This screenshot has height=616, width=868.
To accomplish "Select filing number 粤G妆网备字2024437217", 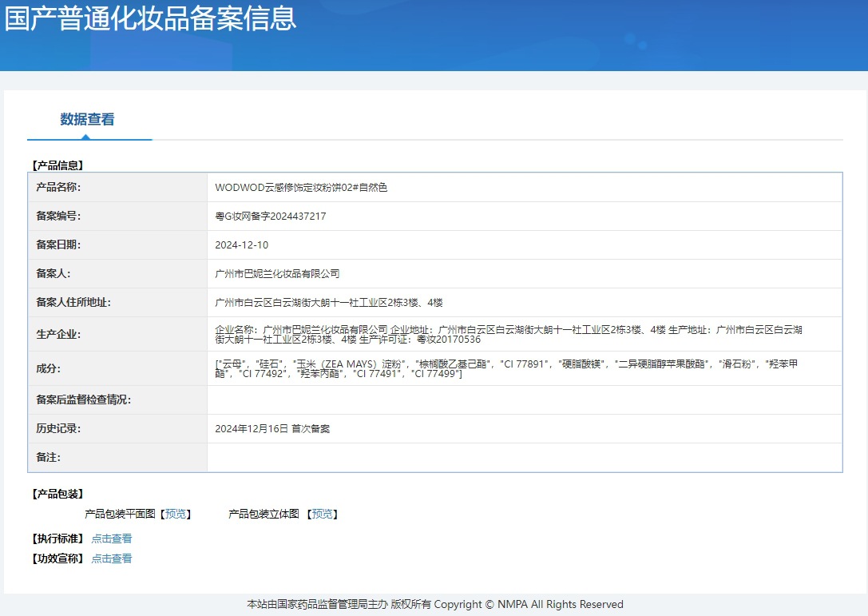I will pyautogui.click(x=271, y=216).
